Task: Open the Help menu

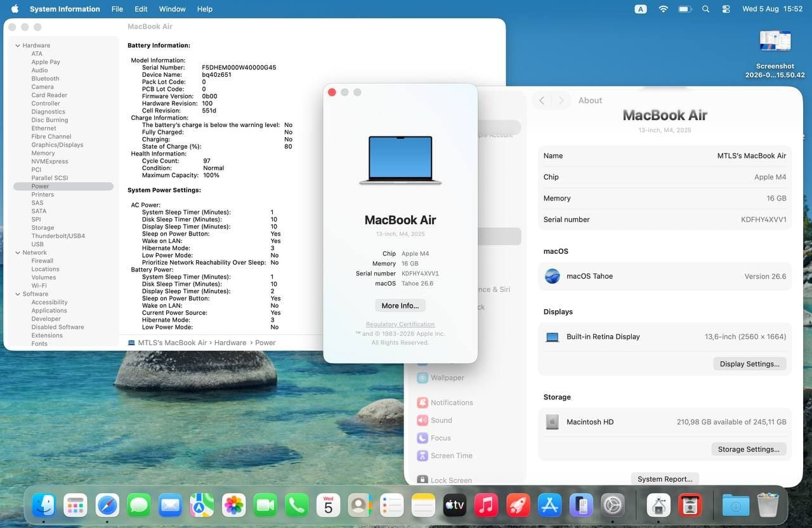Action: [x=205, y=9]
